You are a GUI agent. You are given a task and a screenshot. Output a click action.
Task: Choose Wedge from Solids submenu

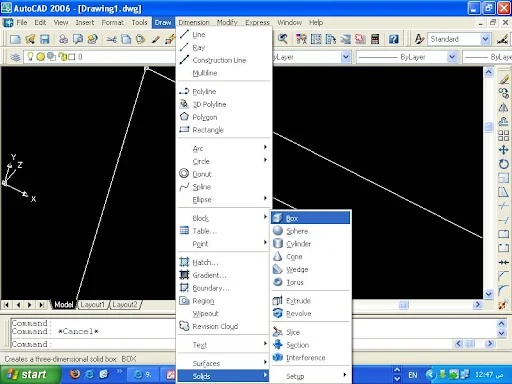[x=311, y=269]
